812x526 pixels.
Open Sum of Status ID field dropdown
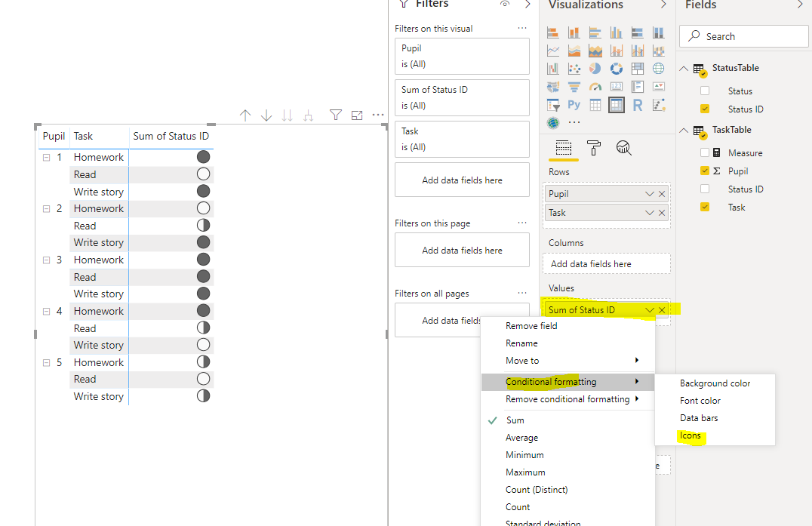click(650, 310)
